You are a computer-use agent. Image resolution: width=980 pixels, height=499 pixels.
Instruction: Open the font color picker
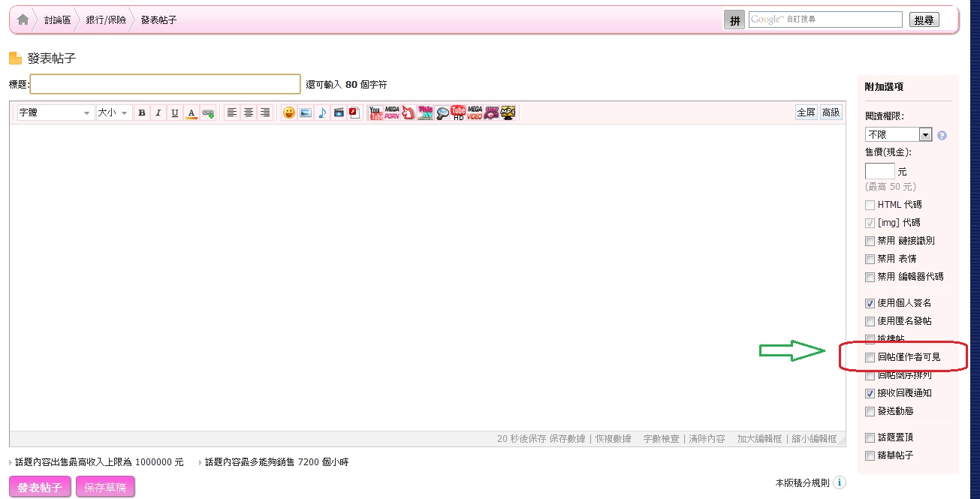(191, 113)
